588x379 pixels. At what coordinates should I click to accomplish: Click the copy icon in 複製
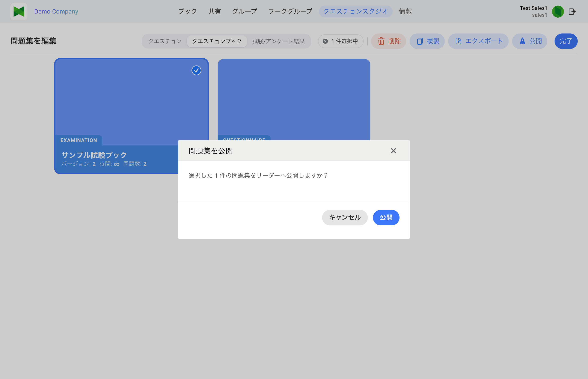pyautogui.click(x=420, y=41)
